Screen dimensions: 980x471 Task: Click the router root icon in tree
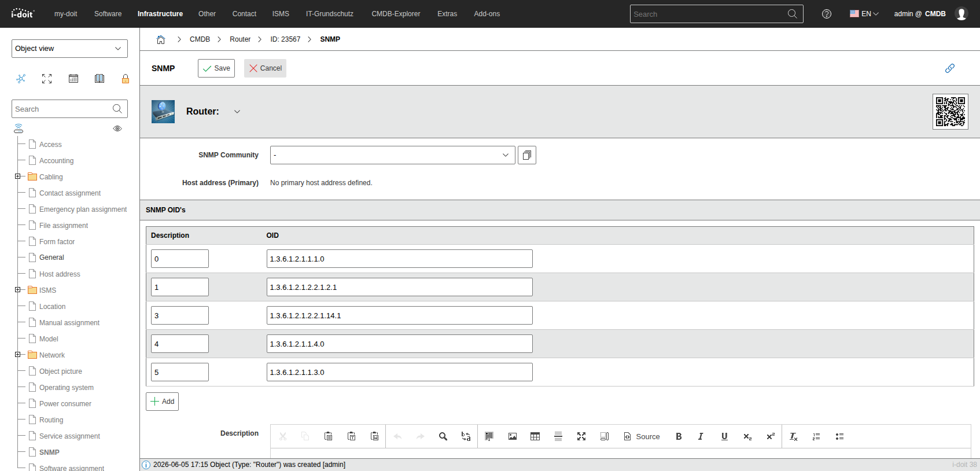point(19,128)
